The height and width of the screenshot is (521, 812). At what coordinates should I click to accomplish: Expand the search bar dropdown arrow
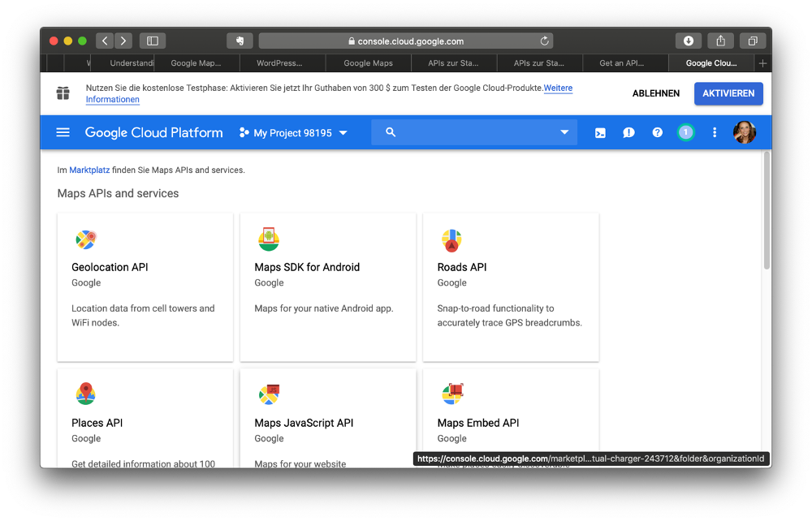tap(564, 132)
